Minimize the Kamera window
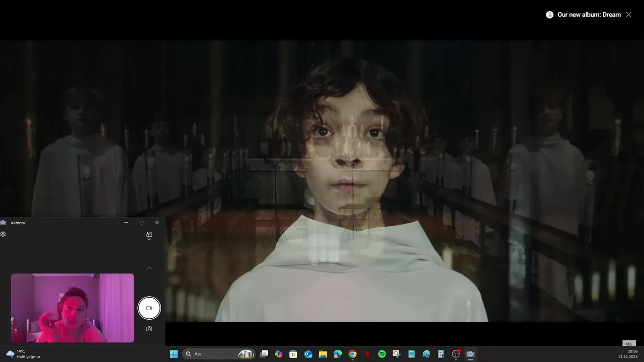Image resolution: width=644 pixels, height=362 pixels. 126,222
